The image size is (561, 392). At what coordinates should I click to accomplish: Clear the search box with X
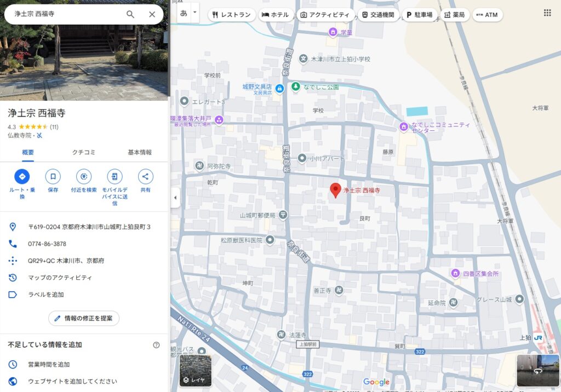[x=152, y=14]
